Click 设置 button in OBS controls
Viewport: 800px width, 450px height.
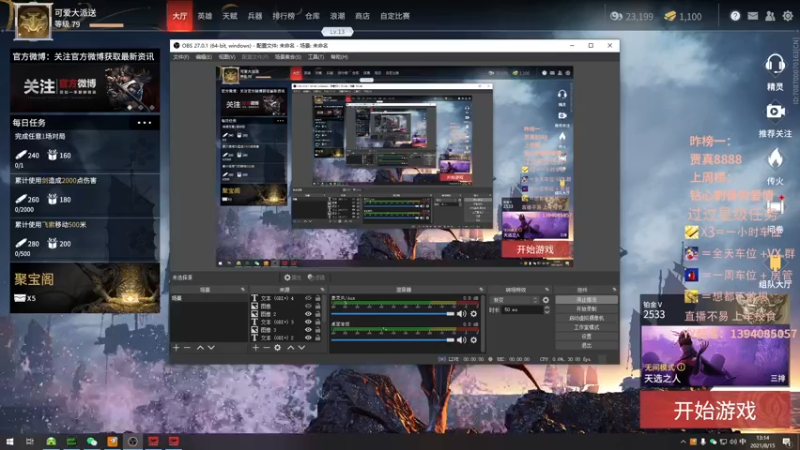(x=586, y=336)
